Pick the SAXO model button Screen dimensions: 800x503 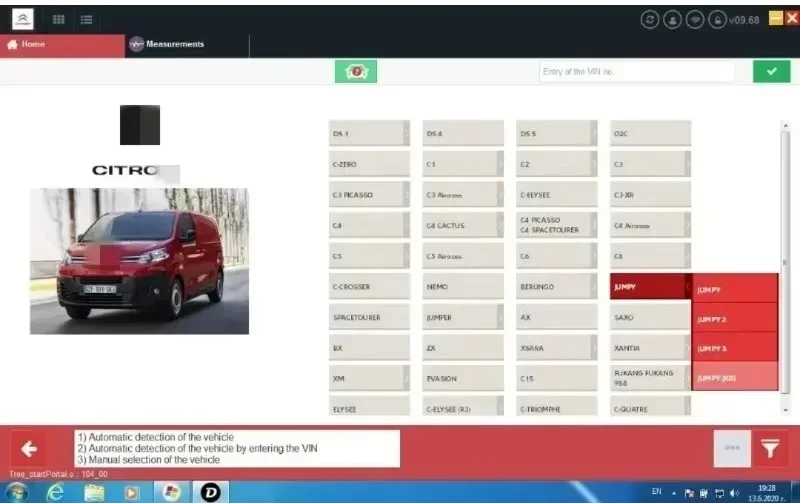tap(651, 317)
